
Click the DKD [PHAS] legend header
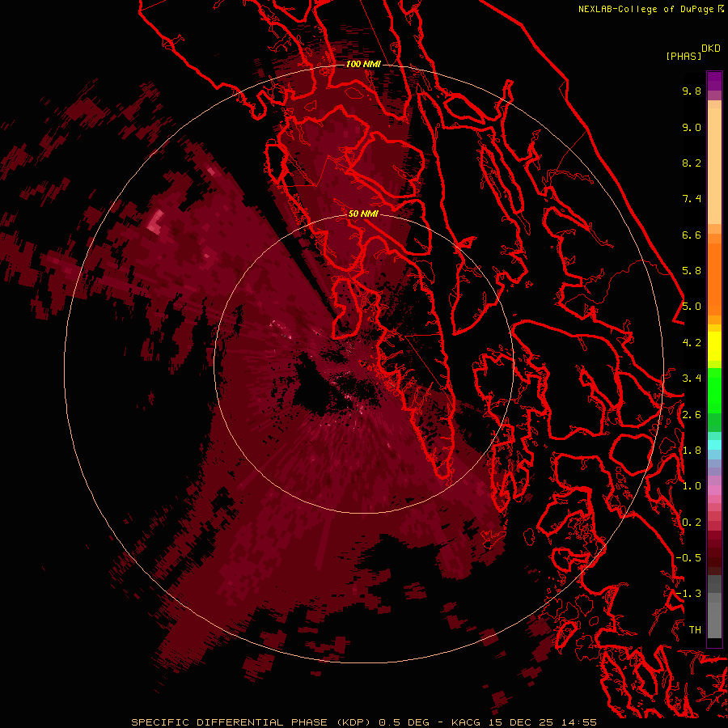692,52
